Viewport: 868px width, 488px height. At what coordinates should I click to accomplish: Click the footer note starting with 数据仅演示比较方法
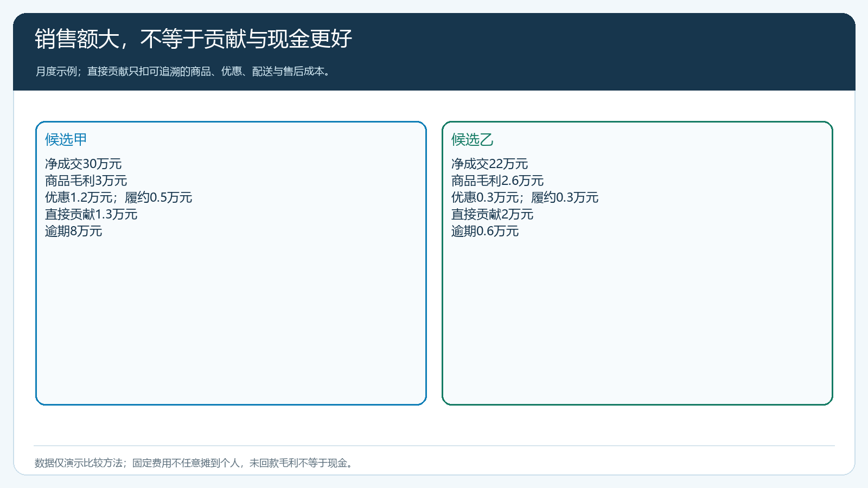point(195,463)
